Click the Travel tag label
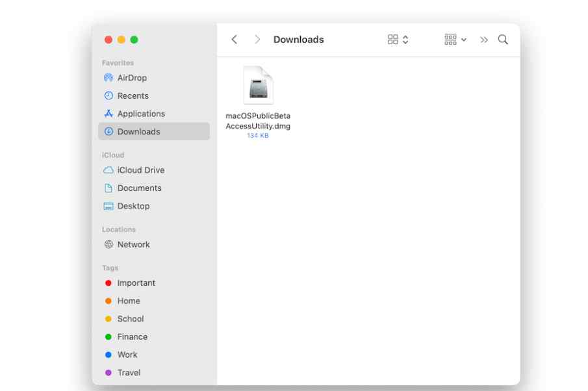The height and width of the screenshot is (391, 588). [x=129, y=373]
